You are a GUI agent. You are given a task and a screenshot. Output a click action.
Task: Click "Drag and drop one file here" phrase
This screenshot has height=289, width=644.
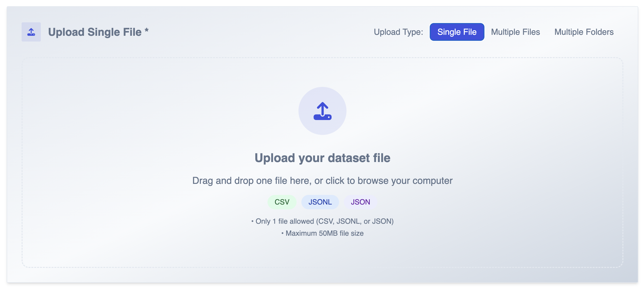251,181
